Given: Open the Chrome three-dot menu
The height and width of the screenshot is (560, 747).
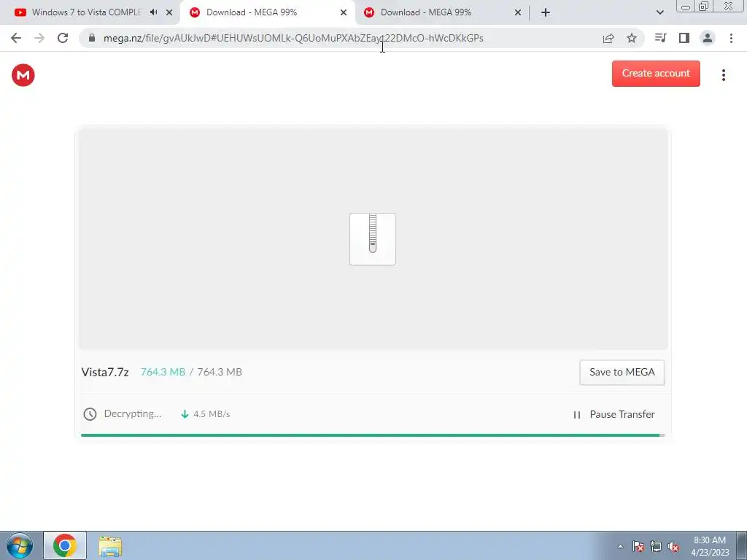Looking at the screenshot, I should pos(731,38).
